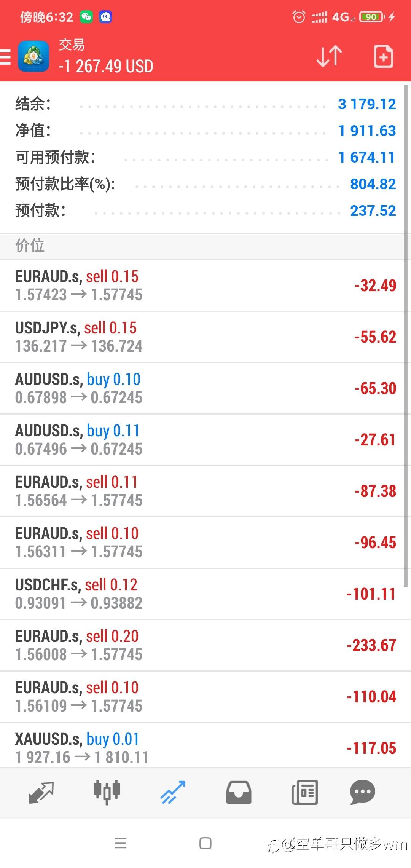
Task: Tap the Android recent apps button
Action: pos(121,843)
